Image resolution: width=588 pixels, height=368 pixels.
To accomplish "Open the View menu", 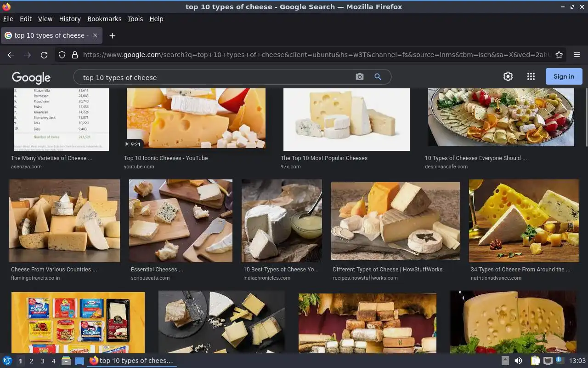I will pyautogui.click(x=45, y=19).
